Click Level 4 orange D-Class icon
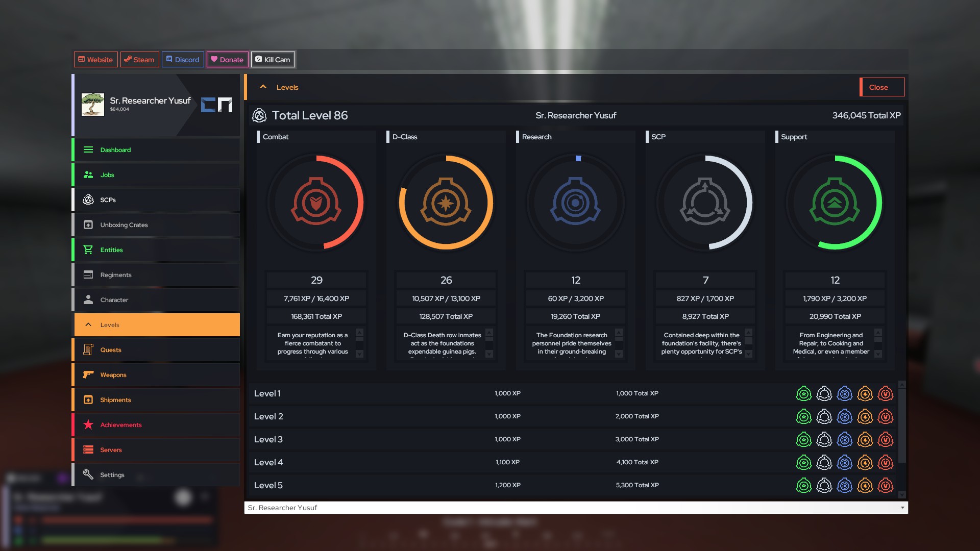This screenshot has width=980, height=551. click(865, 462)
